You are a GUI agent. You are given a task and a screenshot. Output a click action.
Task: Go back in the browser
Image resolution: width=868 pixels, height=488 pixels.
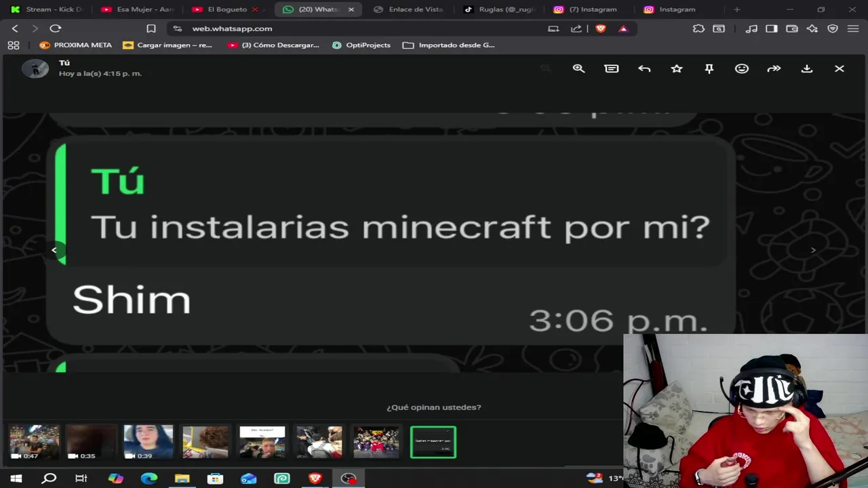click(15, 28)
